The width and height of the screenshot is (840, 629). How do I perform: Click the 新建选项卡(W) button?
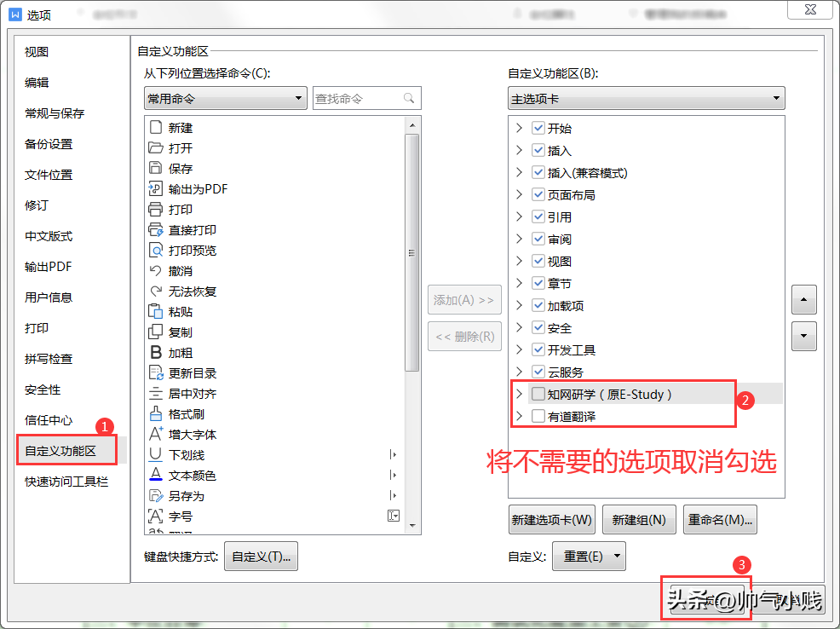point(552,520)
